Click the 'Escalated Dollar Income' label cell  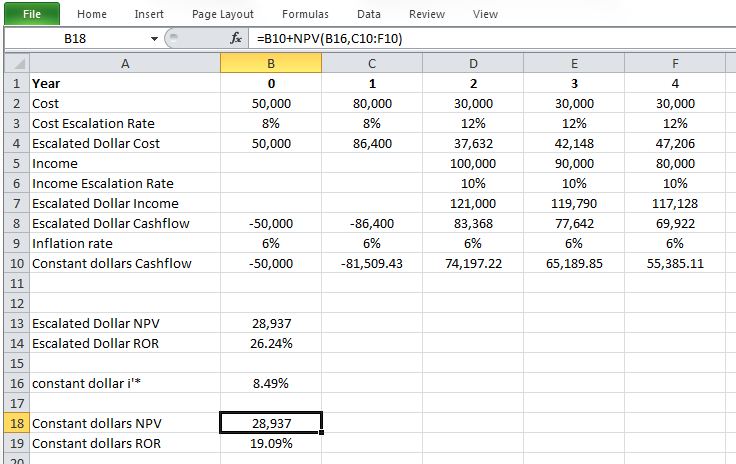pos(125,203)
